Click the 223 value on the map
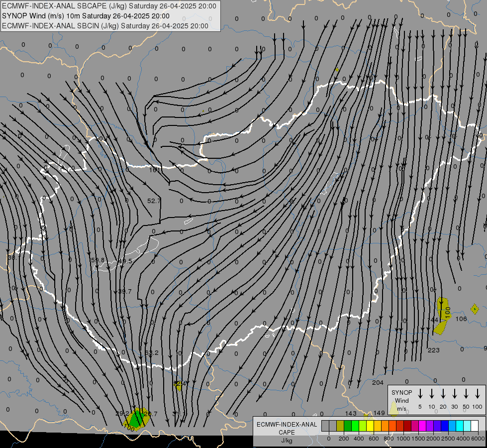Screen dimensions: 487x448 click(434, 350)
